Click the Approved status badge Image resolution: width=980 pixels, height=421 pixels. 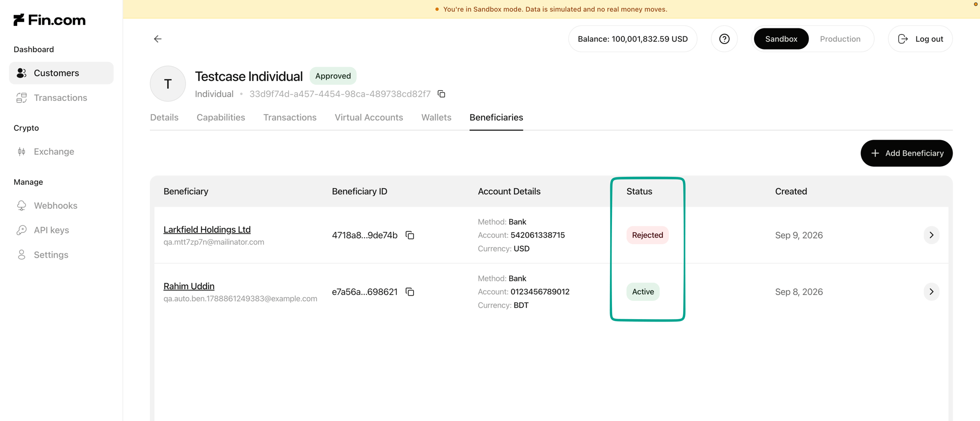[333, 76]
